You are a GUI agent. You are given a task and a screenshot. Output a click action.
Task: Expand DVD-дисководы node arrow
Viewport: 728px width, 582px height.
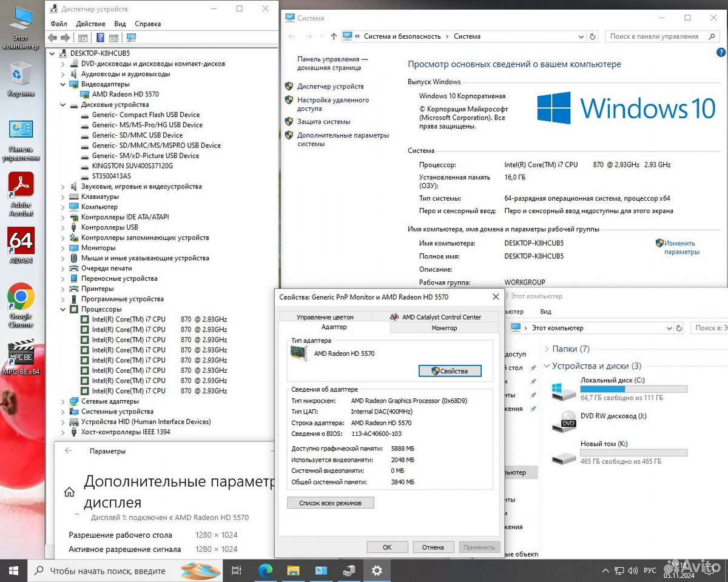[63, 64]
